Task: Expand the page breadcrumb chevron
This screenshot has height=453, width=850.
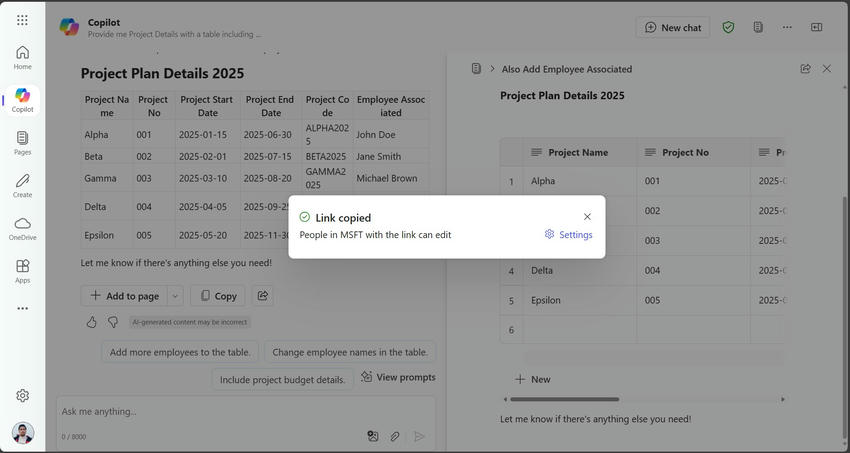Action: pyautogui.click(x=492, y=69)
